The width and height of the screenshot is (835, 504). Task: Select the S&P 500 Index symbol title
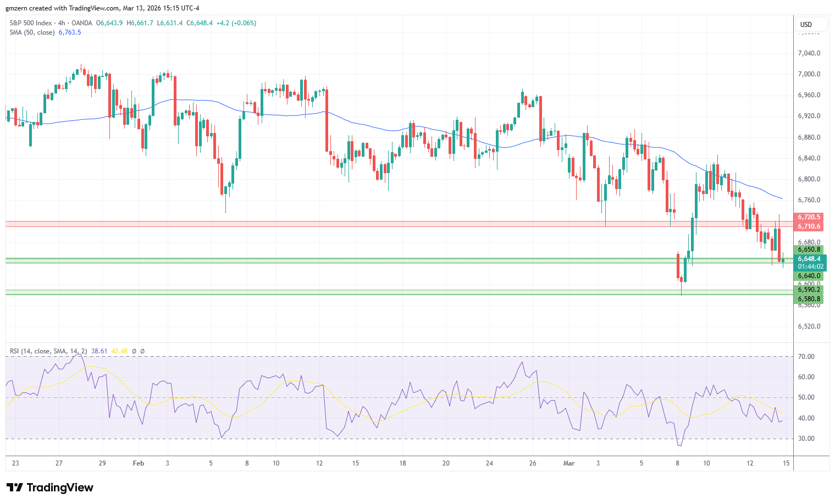[31, 23]
